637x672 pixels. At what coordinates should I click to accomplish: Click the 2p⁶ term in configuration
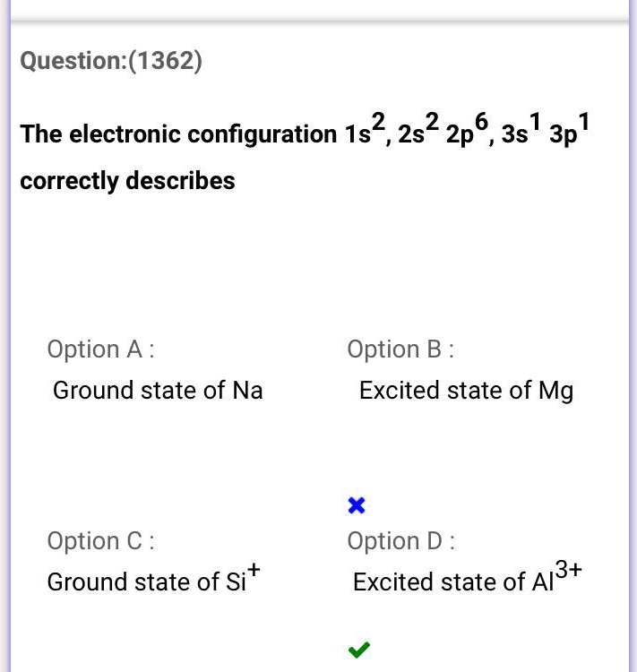(x=467, y=132)
